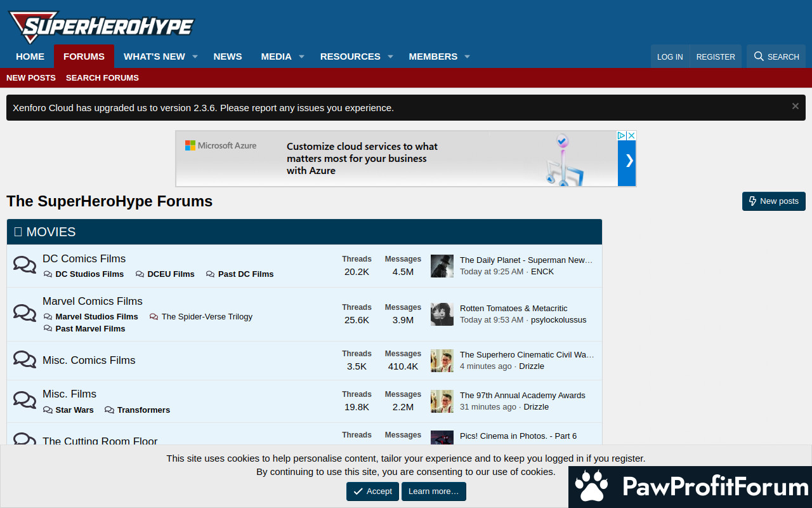This screenshot has height=508, width=812.
Task: Open ENCK's avatar in DC Comics row
Action: tap(442, 266)
